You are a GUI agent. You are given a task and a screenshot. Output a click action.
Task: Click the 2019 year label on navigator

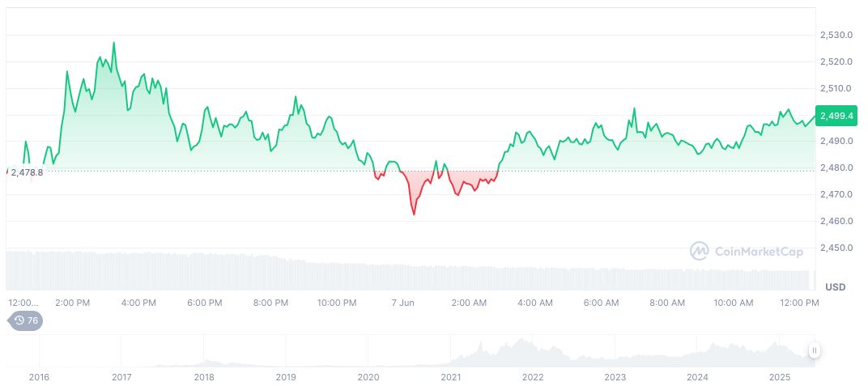pyautogui.click(x=286, y=377)
